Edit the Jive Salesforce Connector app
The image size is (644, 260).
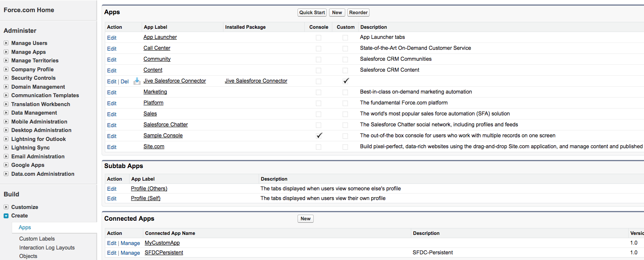pos(112,81)
